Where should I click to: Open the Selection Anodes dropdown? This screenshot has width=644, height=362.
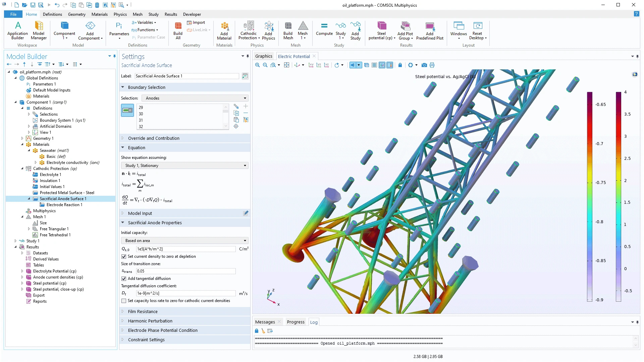(x=195, y=98)
